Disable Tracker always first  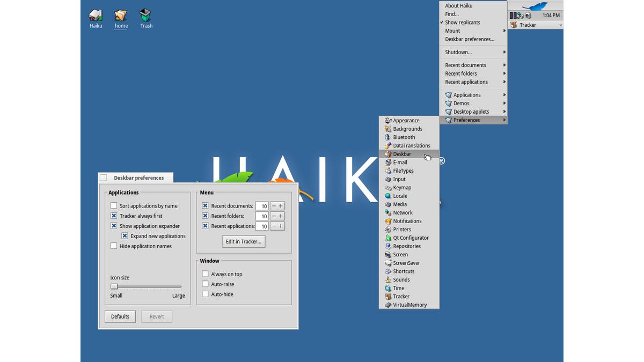pos(114,216)
